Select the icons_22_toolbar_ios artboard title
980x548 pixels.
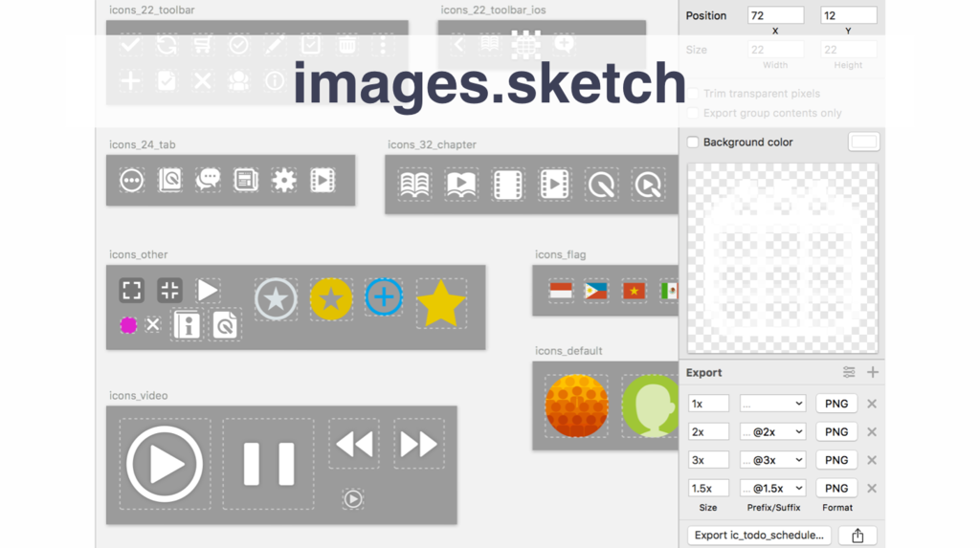(493, 10)
